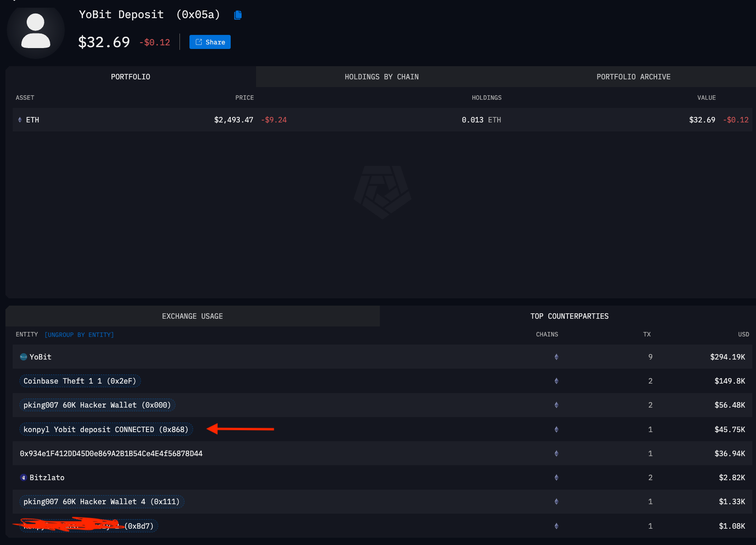Select the $294.19K amount in YoBit row
Screen dimensions: 756x545
click(727, 357)
